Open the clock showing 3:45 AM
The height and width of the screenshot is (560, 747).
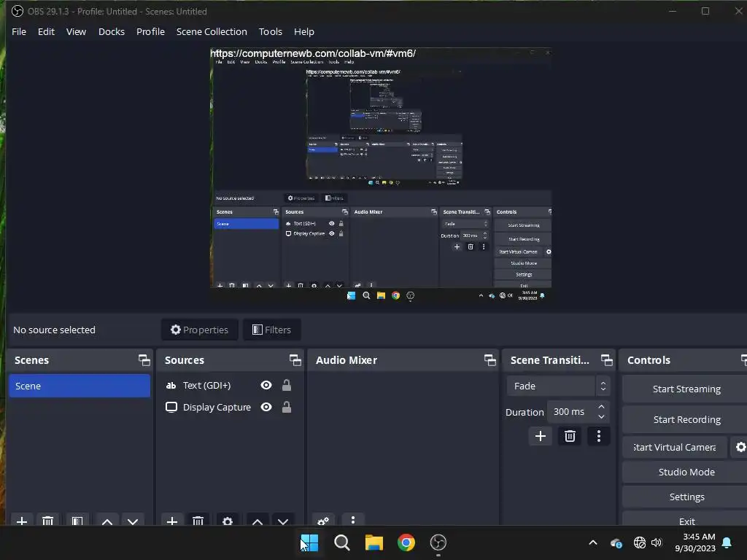point(695,542)
